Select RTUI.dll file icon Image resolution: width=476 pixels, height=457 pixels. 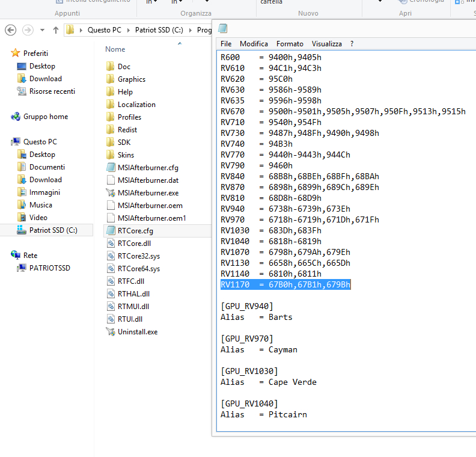(x=111, y=319)
